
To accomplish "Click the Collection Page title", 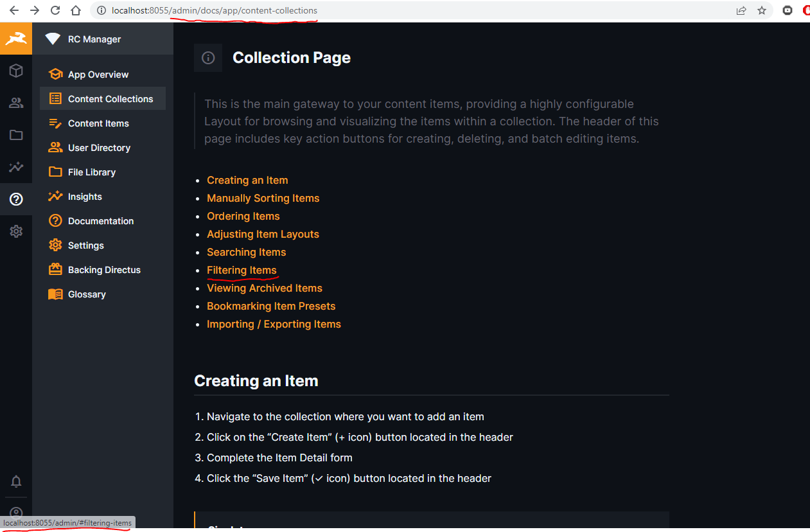I will pos(292,58).
